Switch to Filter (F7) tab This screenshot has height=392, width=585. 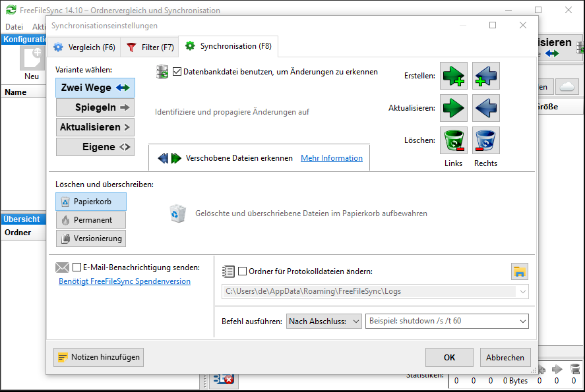[150, 47]
